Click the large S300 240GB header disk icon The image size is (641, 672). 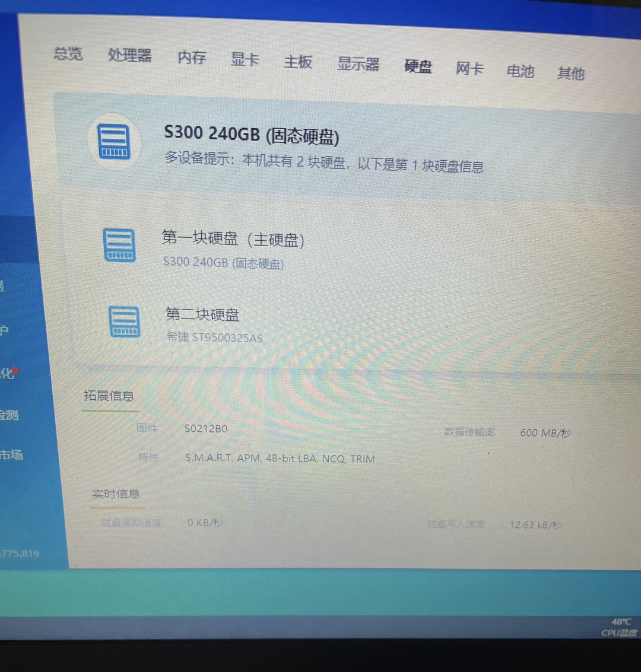pyautogui.click(x=114, y=142)
